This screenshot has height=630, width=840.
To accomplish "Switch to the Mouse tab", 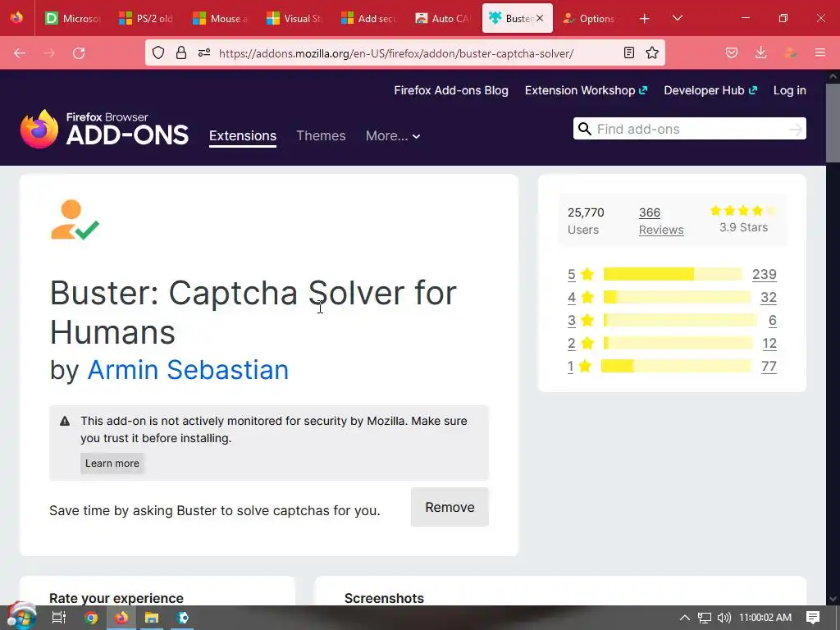I will [220, 18].
